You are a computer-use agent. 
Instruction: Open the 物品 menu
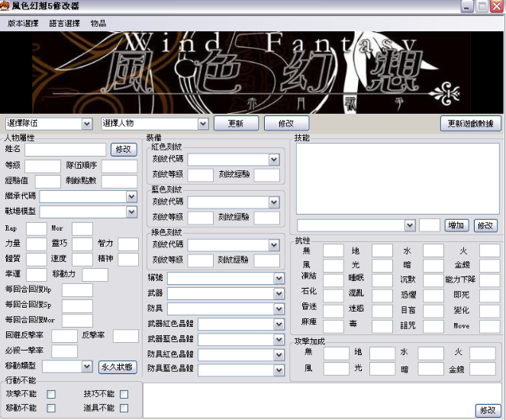point(98,24)
